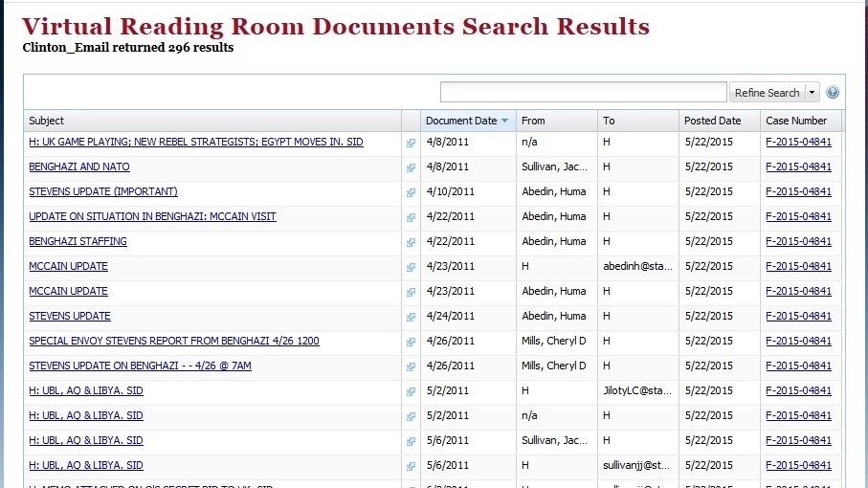
Task: Open case number link in BENGHAZI AND NATO row
Action: (798, 166)
